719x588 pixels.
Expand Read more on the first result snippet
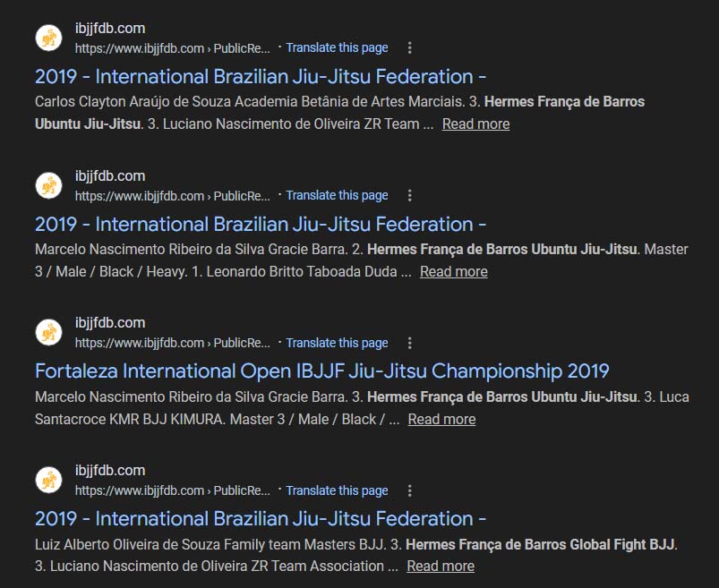point(475,124)
